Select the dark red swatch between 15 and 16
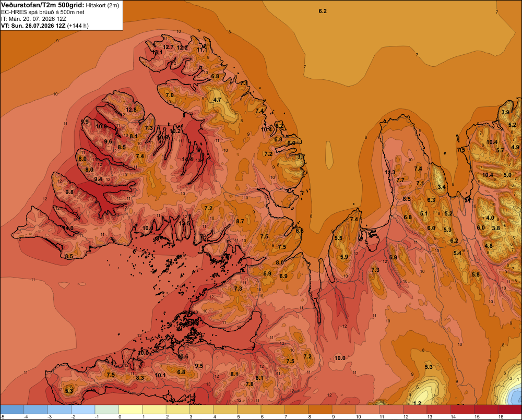The image size is (522, 420). point(487,410)
